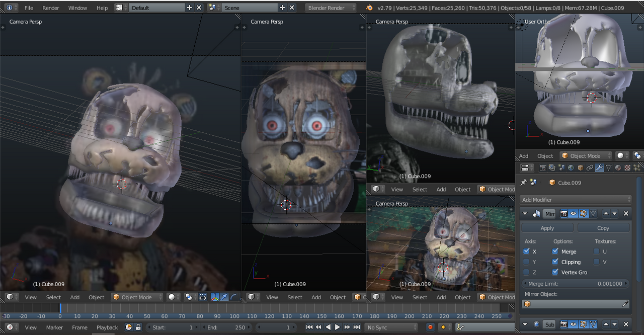Open the Constraints properties tab (chain link)
This screenshot has height=335, width=644.
point(590,168)
